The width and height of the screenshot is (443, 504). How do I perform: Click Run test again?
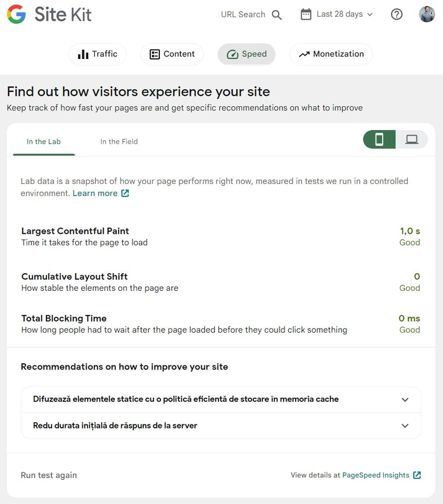click(x=49, y=475)
